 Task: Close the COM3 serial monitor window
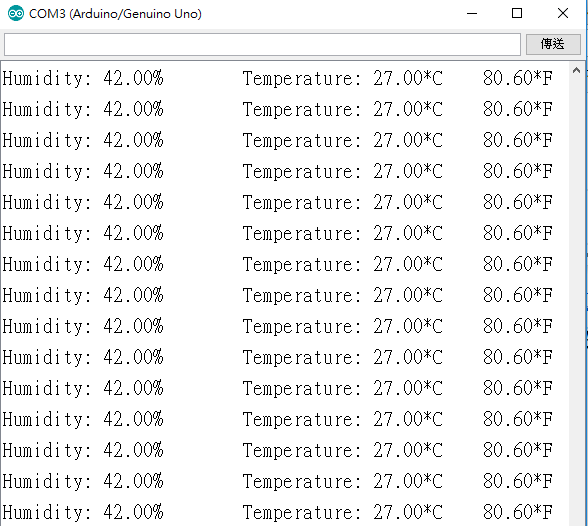pos(562,13)
